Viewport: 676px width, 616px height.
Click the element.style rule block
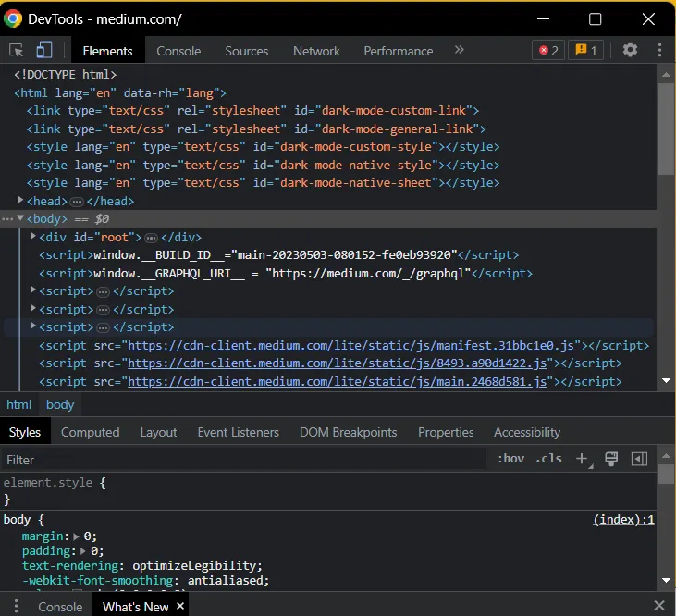[x=328, y=491]
